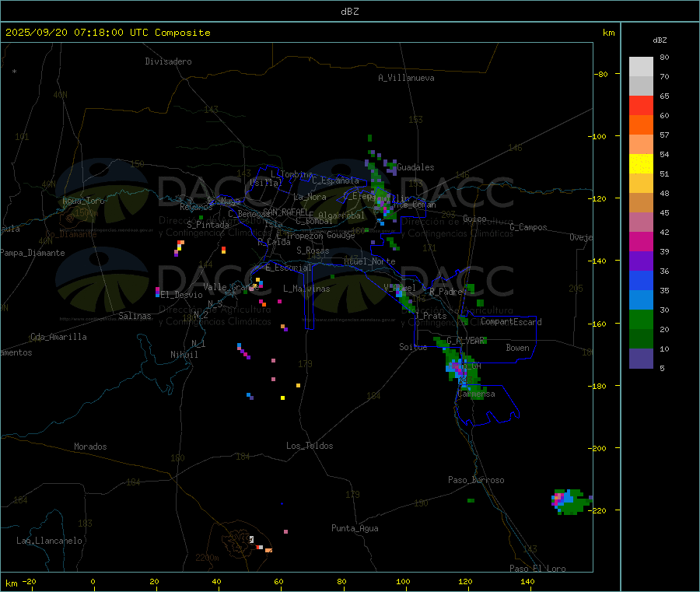This screenshot has height=592, width=700.
Task: Select the Paso_Barroso label
Action: [476, 481]
